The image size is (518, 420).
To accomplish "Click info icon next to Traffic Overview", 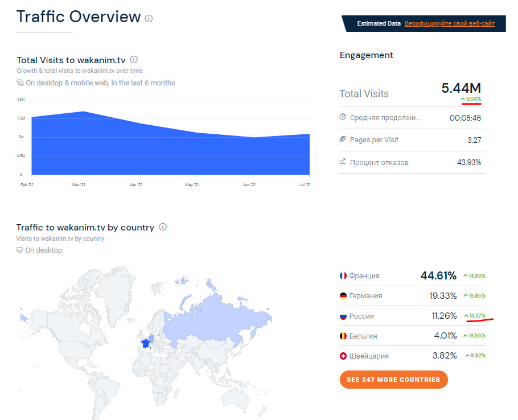I will pos(149,18).
